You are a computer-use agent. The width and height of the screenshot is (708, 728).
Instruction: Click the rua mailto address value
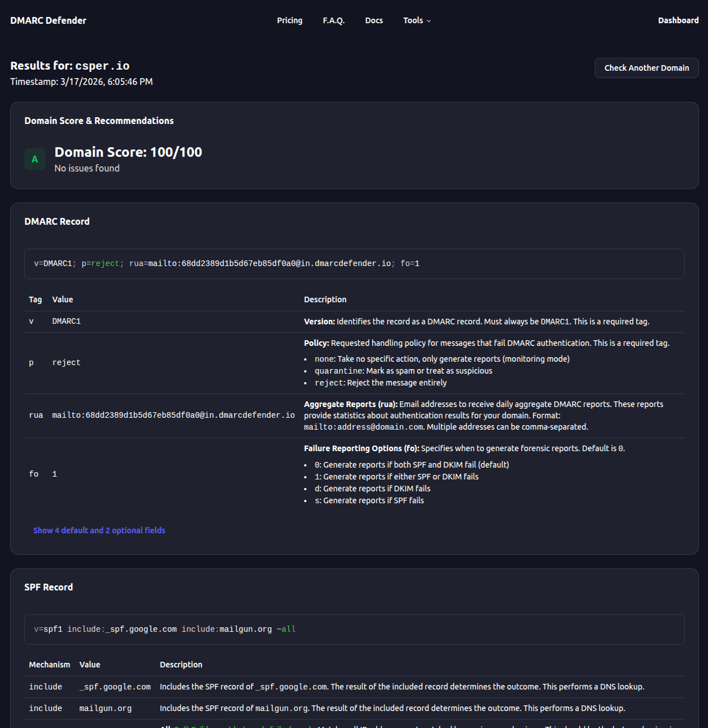click(x=173, y=414)
